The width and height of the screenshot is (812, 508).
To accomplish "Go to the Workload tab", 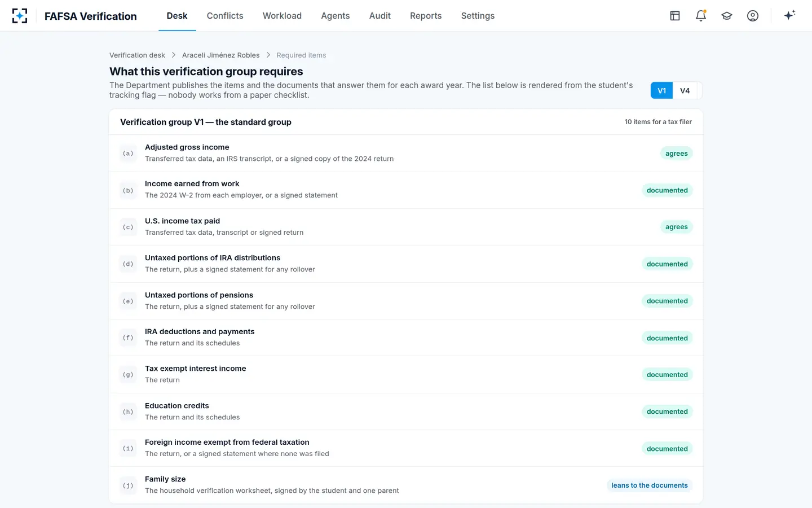I will click(282, 16).
